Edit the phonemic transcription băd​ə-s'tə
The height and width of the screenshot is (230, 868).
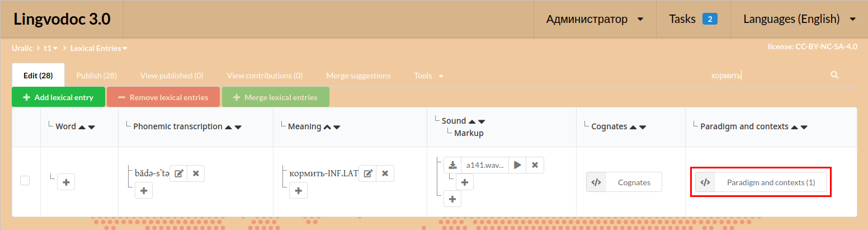coord(178,173)
